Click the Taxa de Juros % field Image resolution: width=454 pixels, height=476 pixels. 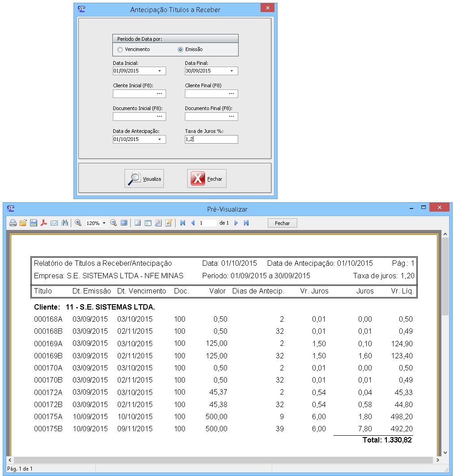(211, 140)
